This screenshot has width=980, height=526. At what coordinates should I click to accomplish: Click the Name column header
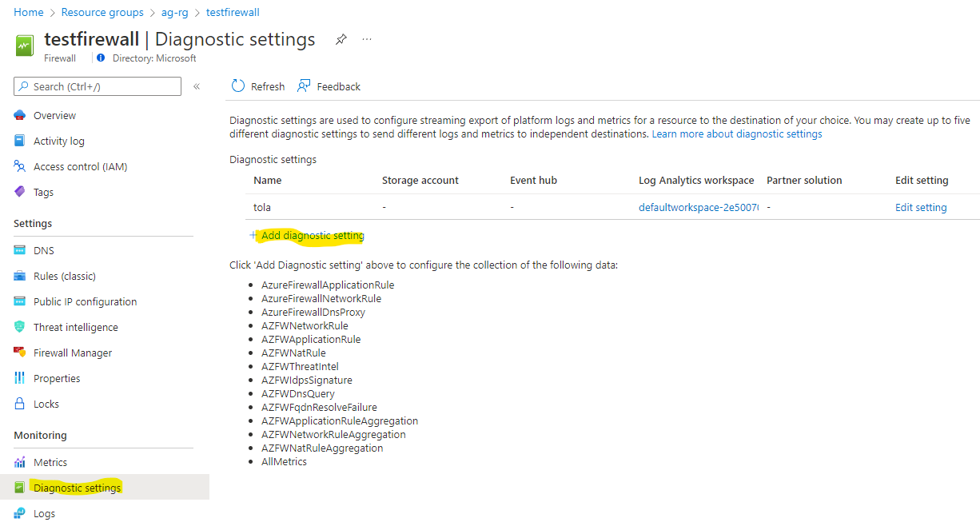coord(268,180)
